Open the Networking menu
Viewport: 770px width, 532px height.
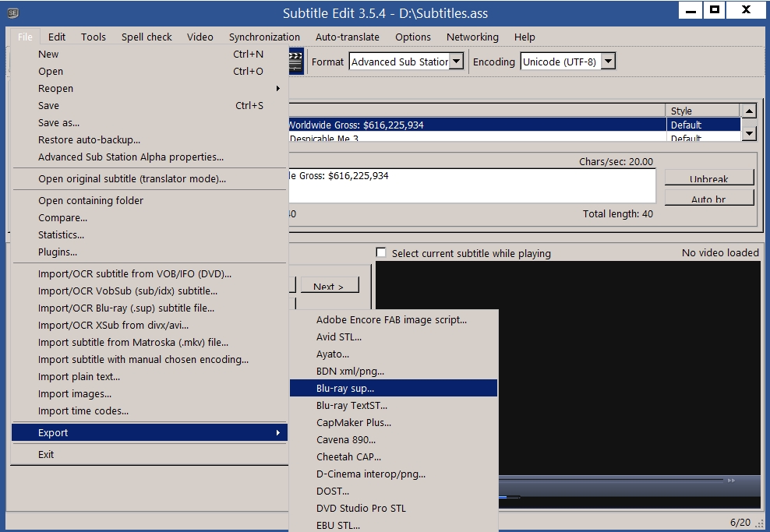472,37
